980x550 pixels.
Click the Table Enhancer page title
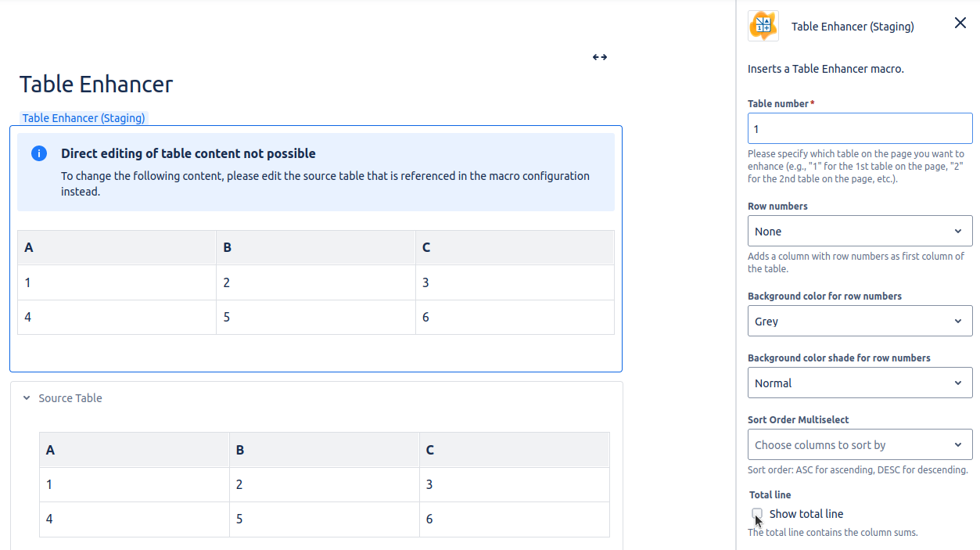[x=96, y=84]
